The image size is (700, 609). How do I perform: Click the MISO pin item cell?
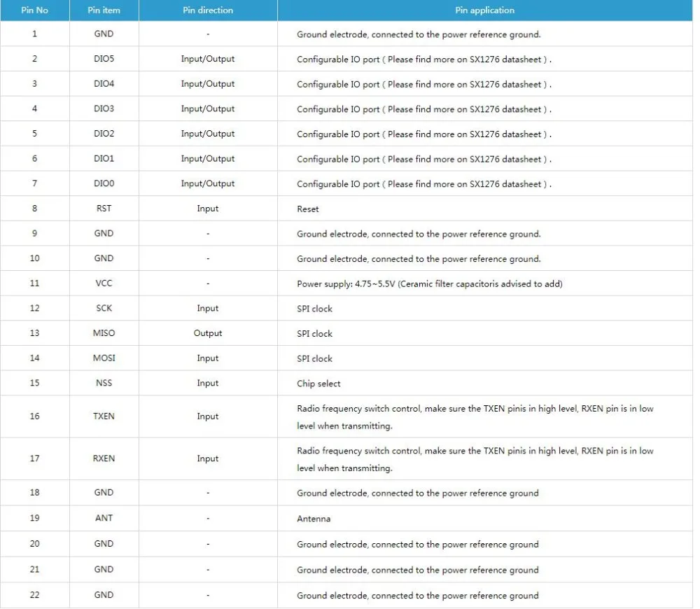pos(104,333)
